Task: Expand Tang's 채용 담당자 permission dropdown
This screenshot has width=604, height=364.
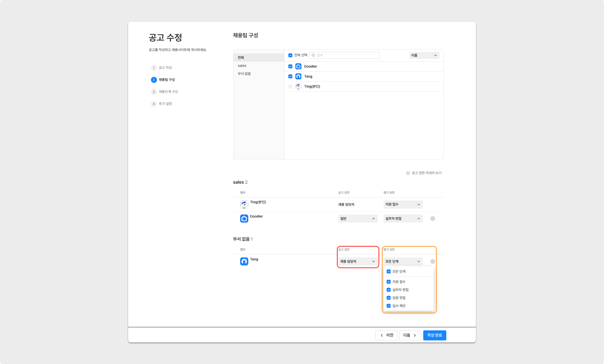Action: tap(358, 261)
